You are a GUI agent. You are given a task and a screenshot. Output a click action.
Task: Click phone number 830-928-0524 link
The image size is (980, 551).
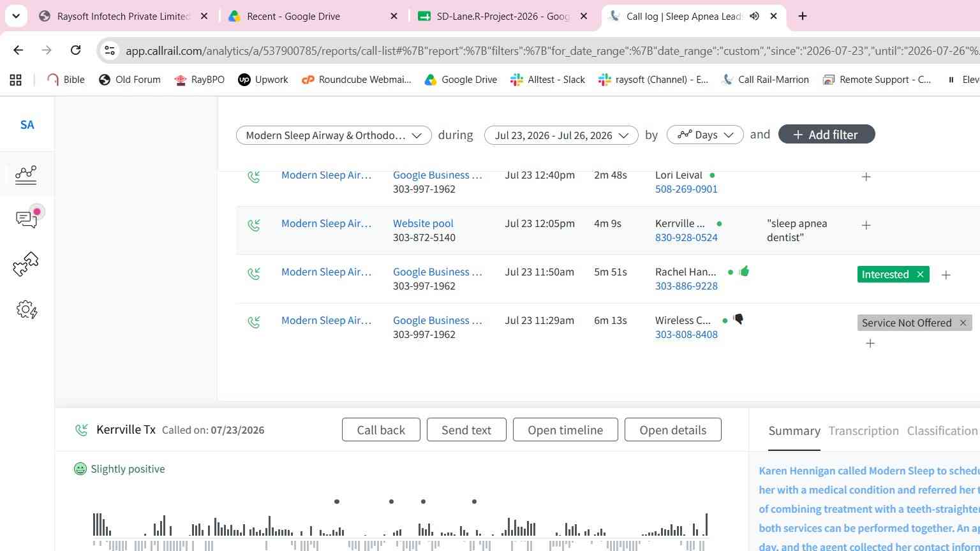(687, 237)
